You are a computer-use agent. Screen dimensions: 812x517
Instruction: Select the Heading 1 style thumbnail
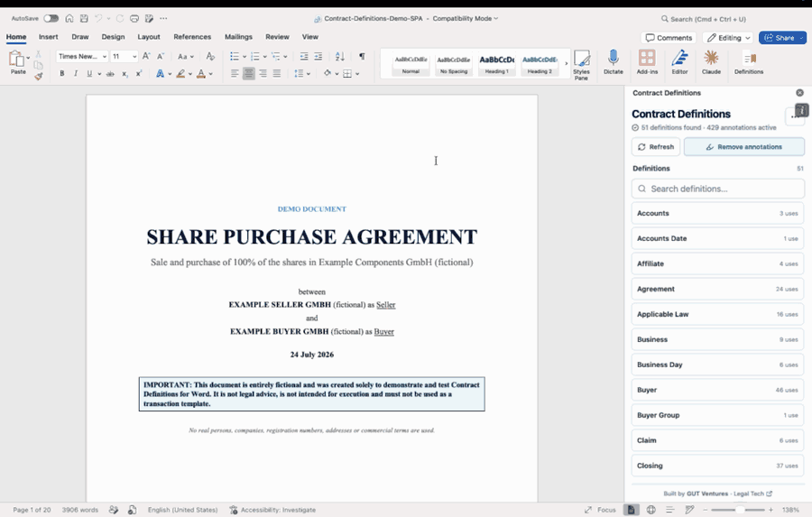click(496, 64)
